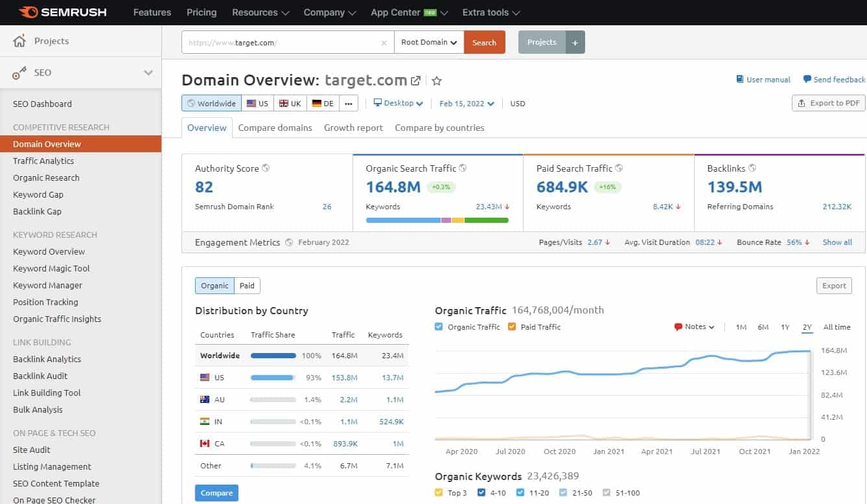Click the Compare button below country list
This screenshot has height=504, width=867.
tap(216, 493)
